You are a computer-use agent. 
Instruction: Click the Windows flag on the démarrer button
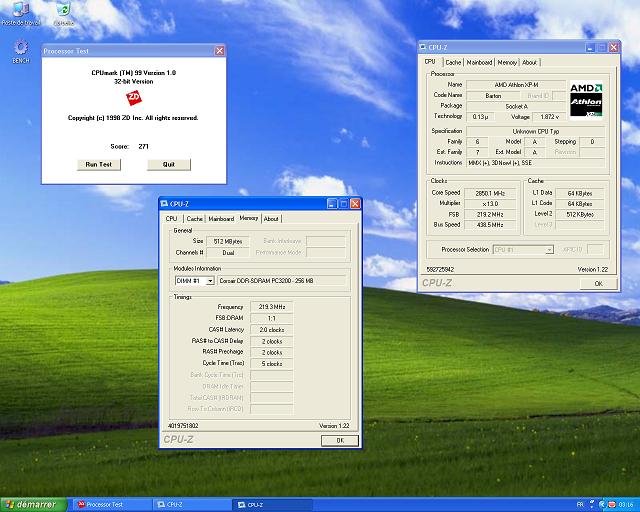point(9,505)
